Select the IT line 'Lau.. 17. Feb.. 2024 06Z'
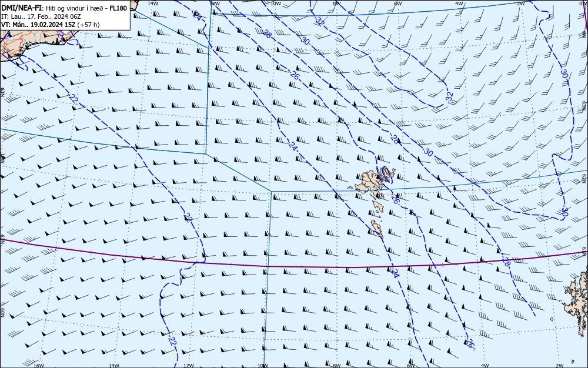Image resolution: width=588 pixels, height=368 pixels. pos(46,16)
